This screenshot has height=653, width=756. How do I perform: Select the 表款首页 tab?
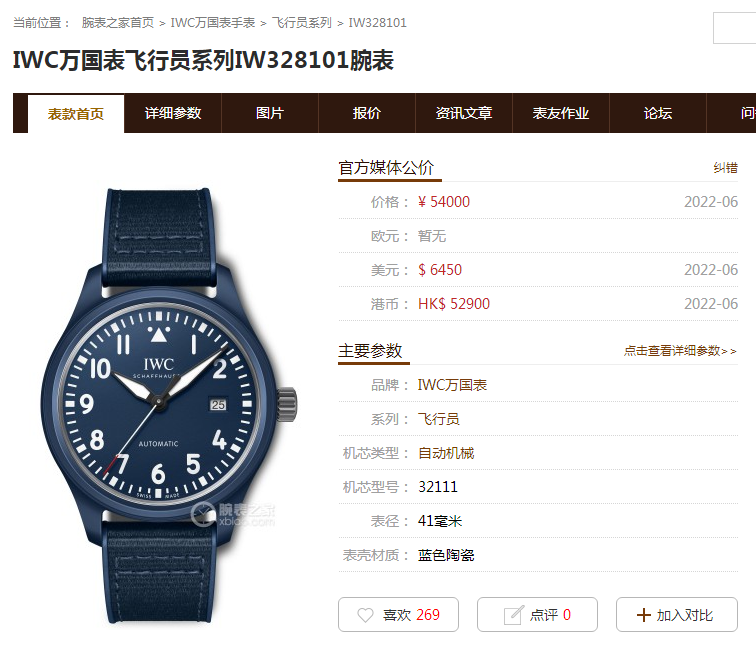point(76,114)
